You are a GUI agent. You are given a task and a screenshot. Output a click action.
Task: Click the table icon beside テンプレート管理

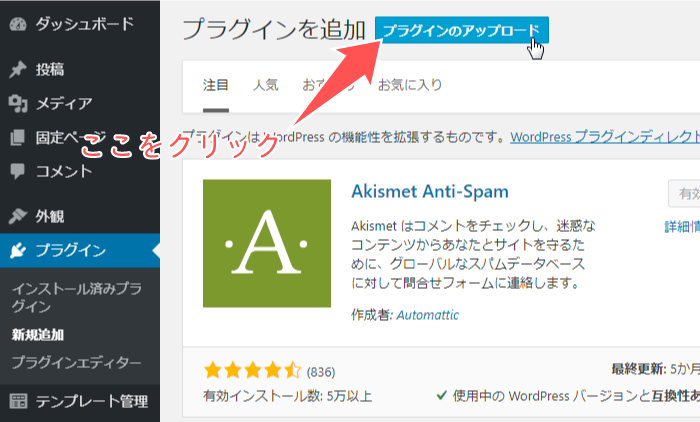point(18,401)
